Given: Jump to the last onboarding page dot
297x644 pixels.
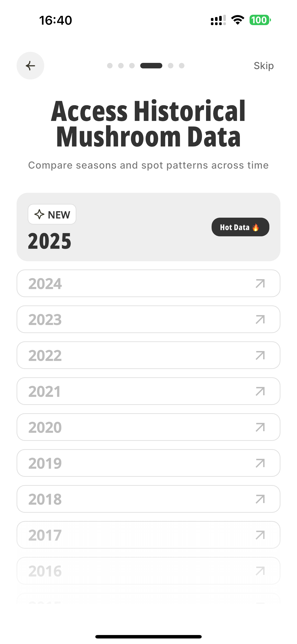Looking at the screenshot, I should coord(182,65).
